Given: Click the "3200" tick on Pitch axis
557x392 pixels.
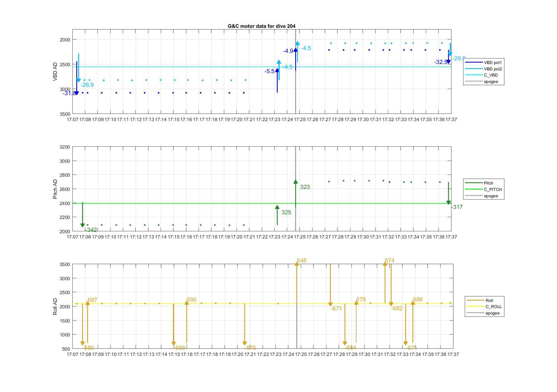Looking at the screenshot, I should [x=64, y=147].
